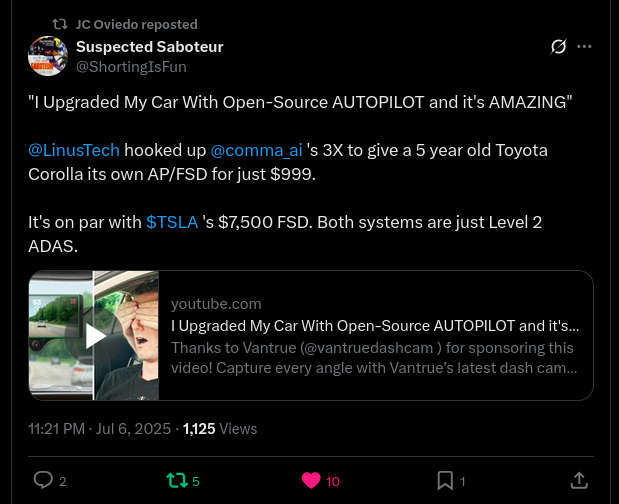Image resolution: width=619 pixels, height=504 pixels.
Task: Click the Grok slashed-circle icon
Action: click(x=558, y=47)
